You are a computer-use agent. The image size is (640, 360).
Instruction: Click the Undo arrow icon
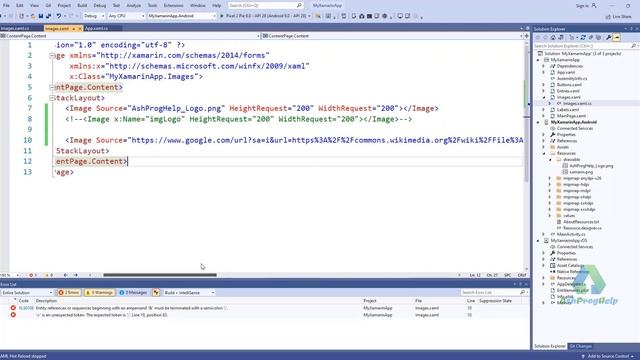coord(59,16)
